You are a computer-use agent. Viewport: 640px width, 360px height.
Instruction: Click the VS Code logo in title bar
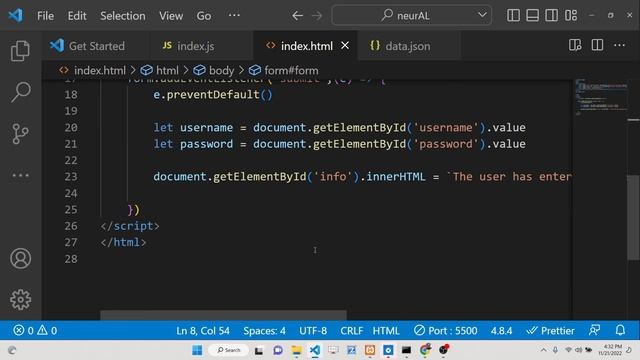(x=16, y=16)
